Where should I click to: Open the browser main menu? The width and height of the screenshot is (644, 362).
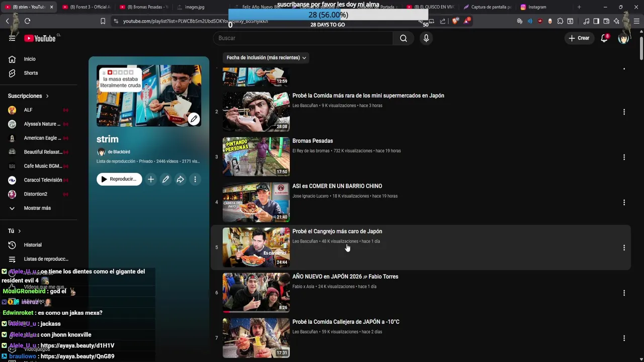coord(636,21)
